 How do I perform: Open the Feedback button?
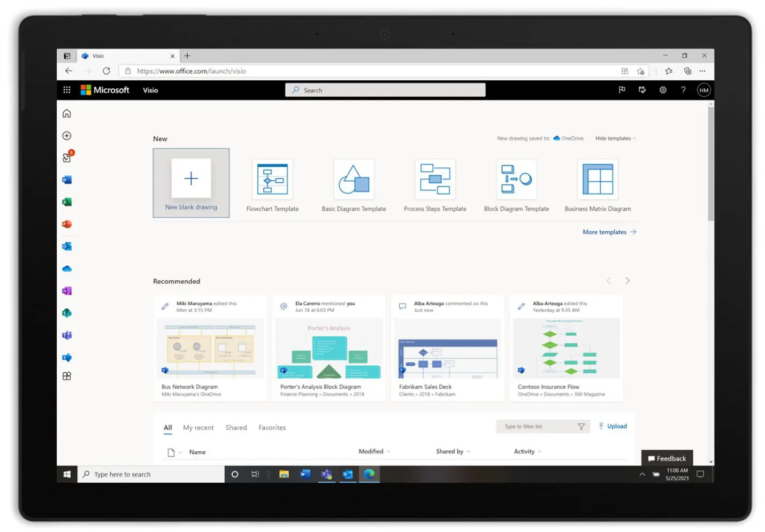click(667, 458)
